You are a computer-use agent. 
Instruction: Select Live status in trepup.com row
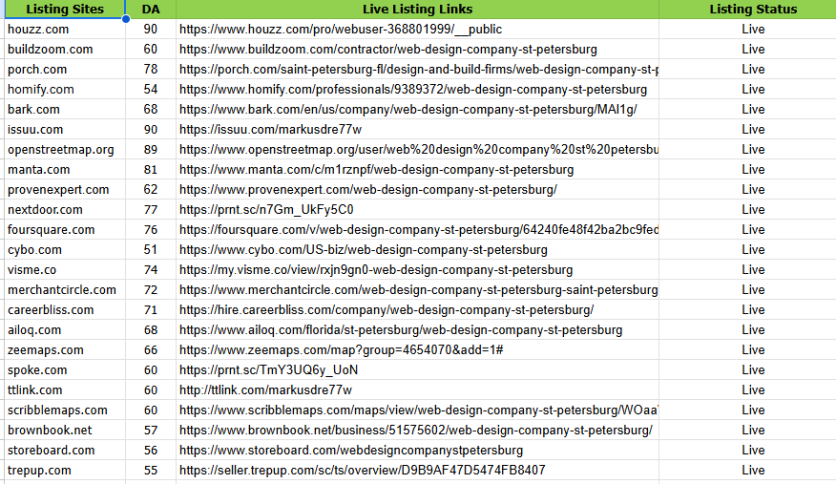(753, 471)
